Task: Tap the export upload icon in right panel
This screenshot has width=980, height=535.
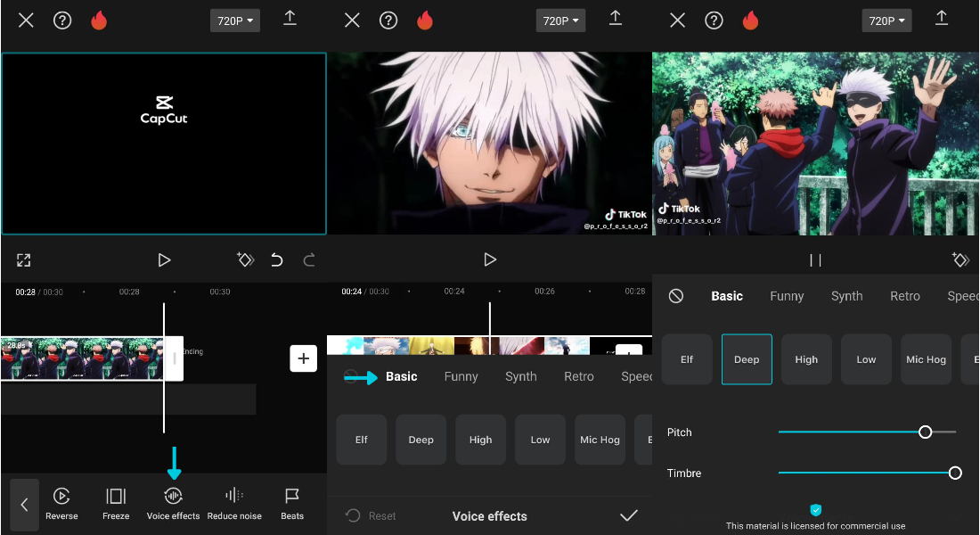Action: pos(942,18)
